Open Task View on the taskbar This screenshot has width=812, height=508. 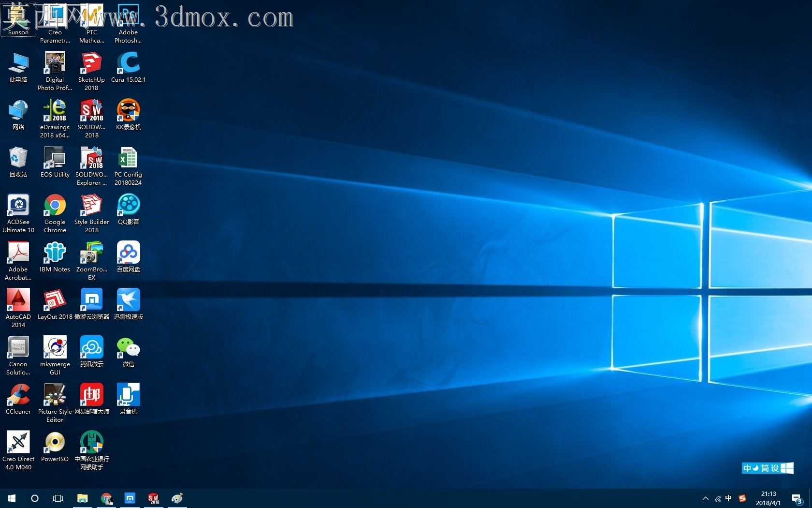coord(58,498)
